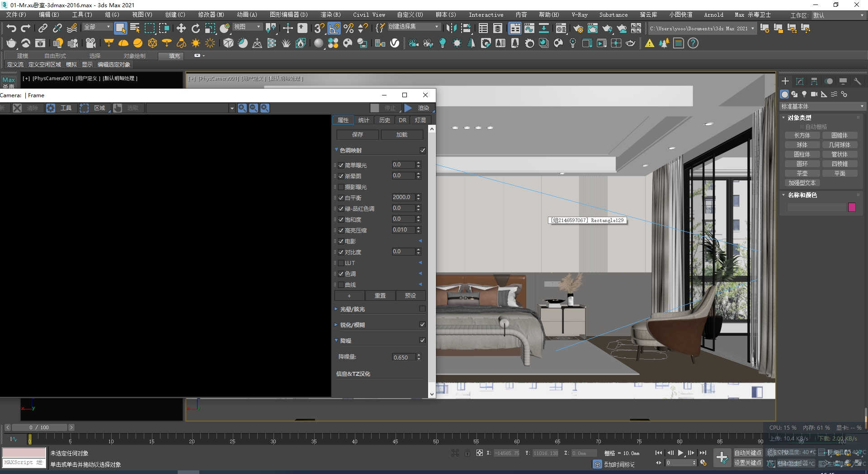
Task: Expand the 锐化/模糊 section
Action: coord(336,325)
